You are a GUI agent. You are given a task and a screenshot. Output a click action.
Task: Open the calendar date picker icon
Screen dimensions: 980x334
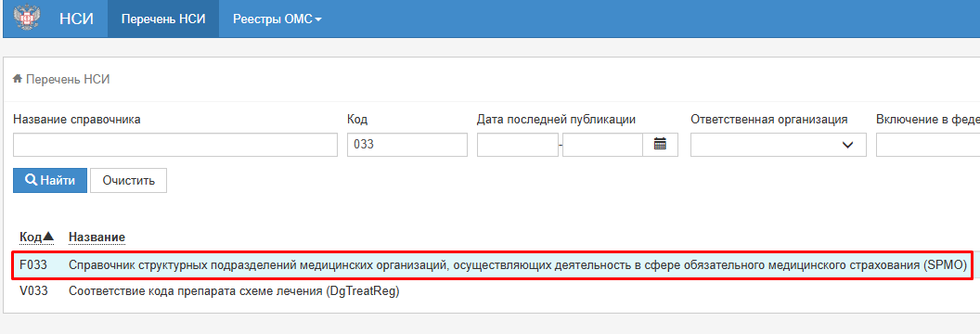click(661, 144)
